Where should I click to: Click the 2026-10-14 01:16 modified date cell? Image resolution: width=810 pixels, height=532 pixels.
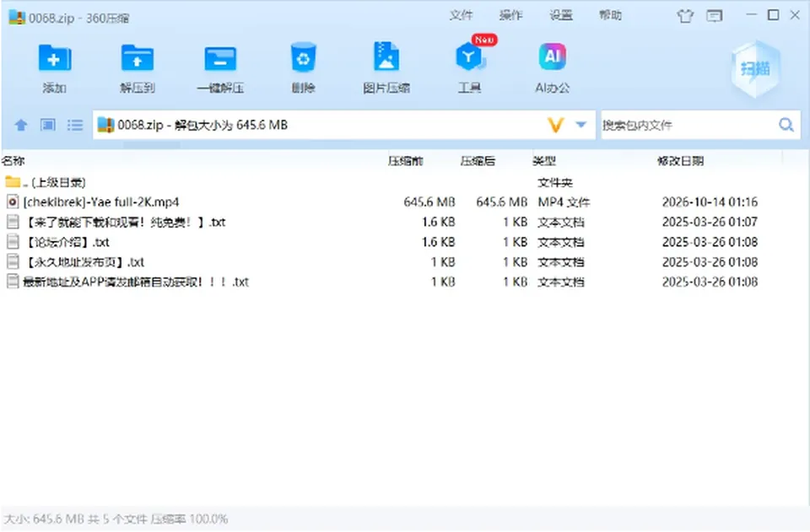coord(710,202)
